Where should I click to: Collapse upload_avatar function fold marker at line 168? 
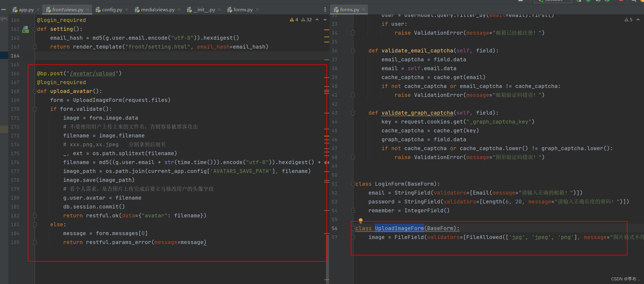(35, 91)
